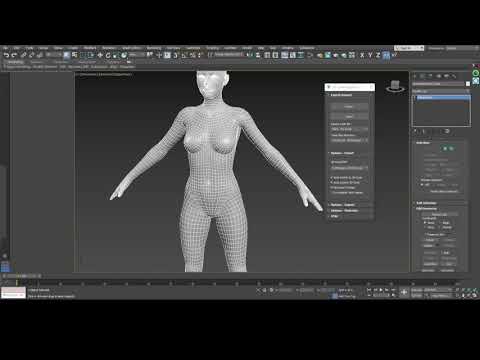Toggle the Ribbon display icon
This screenshot has width=480, height=360.
coord(284,55)
